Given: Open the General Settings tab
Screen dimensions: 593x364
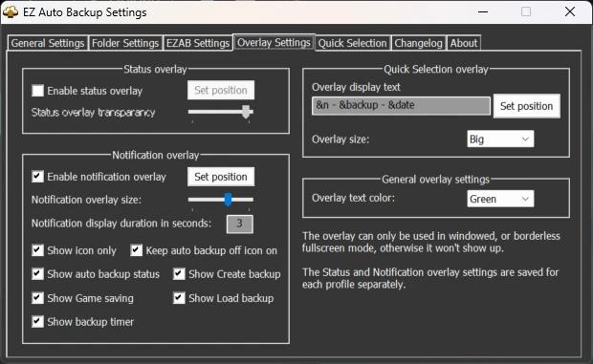Looking at the screenshot, I should point(47,43).
